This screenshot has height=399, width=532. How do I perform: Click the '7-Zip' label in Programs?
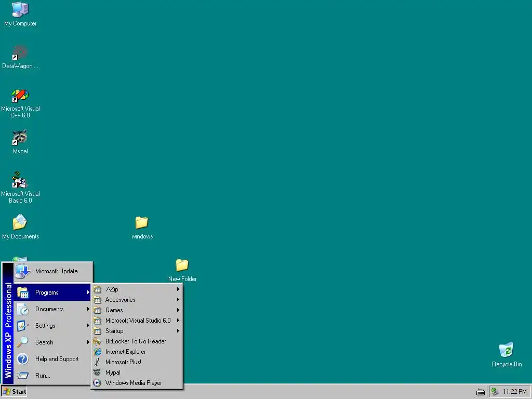[112, 289]
